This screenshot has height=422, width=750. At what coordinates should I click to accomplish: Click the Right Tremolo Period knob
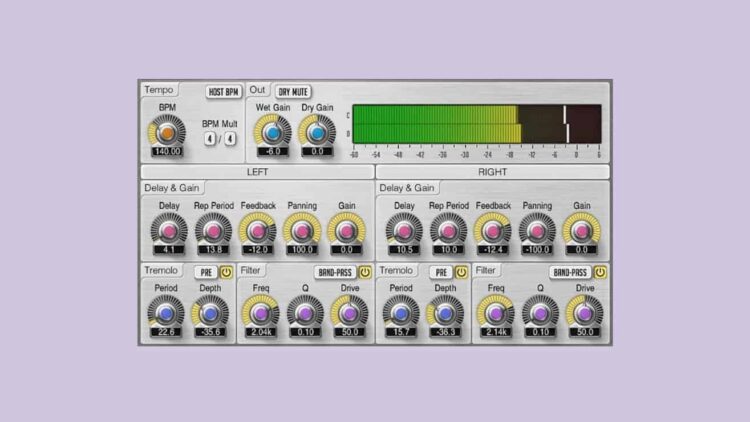point(401,313)
